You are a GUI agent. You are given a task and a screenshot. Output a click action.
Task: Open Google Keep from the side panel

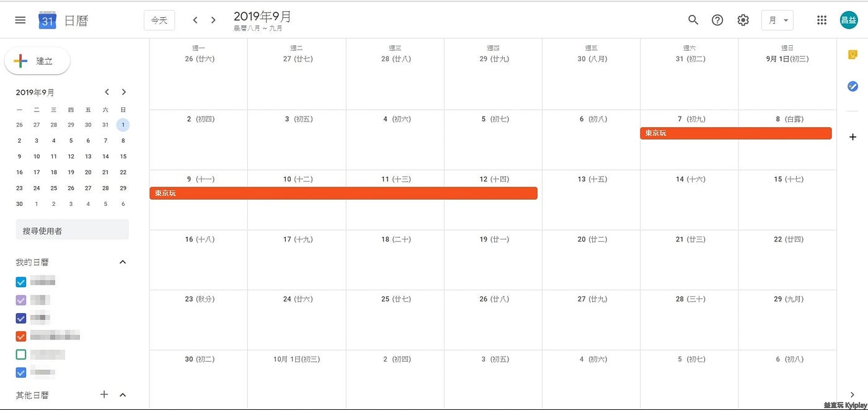tap(852, 55)
